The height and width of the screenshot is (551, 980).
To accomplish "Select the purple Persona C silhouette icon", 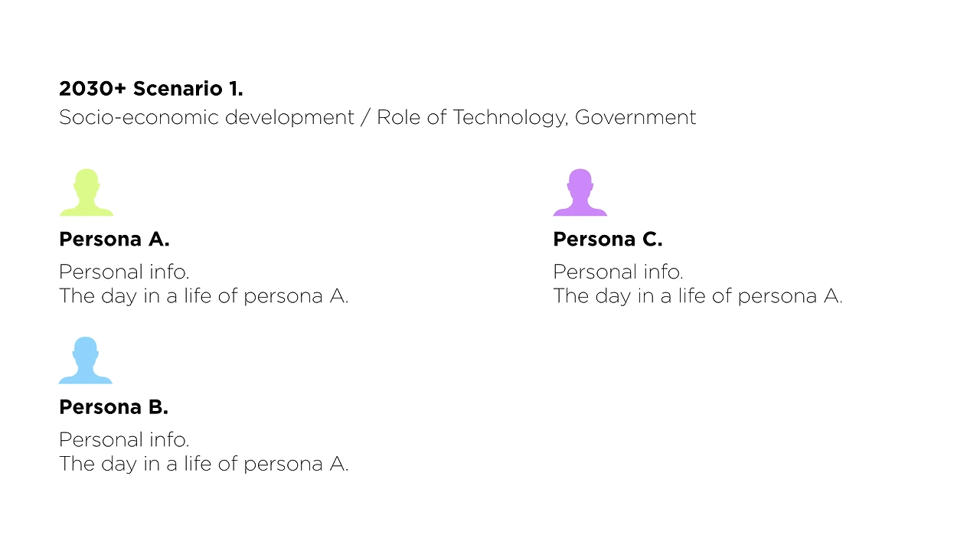I will click(580, 192).
